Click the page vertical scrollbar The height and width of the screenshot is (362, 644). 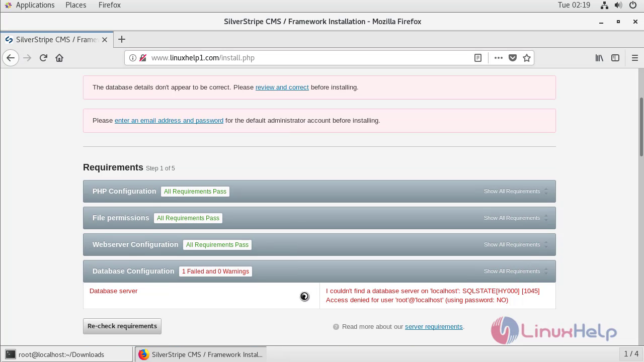click(x=641, y=127)
